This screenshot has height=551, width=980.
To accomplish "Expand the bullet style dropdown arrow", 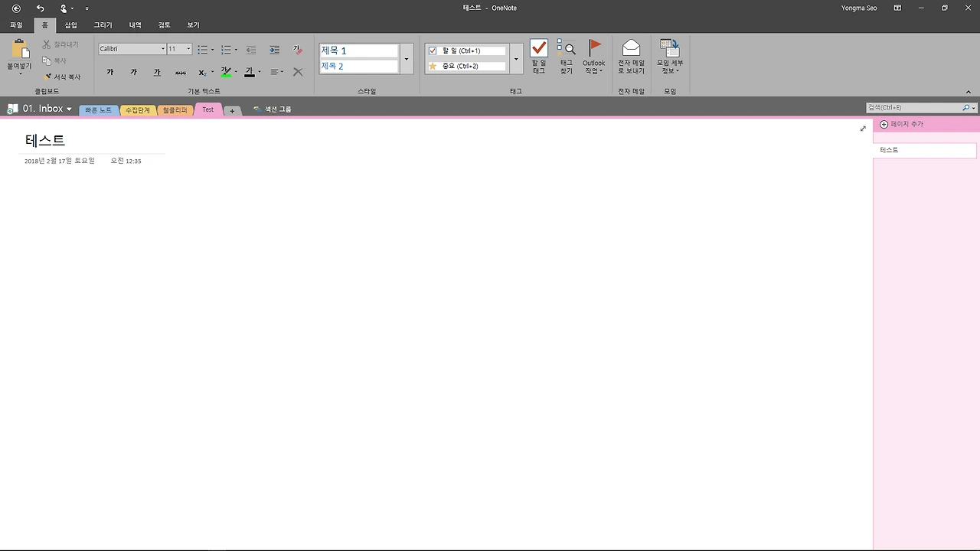I will coord(212,50).
